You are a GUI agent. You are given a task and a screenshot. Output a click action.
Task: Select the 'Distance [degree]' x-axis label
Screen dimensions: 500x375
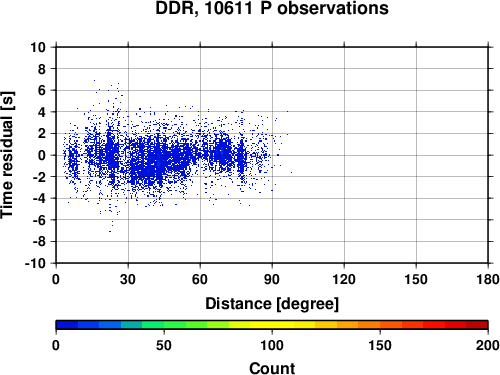coord(272,304)
